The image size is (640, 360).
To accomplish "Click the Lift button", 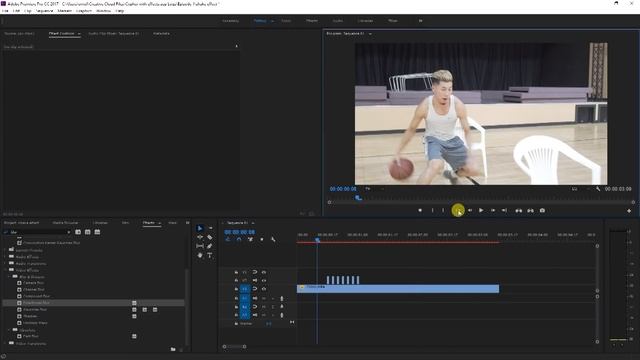I will (x=518, y=211).
